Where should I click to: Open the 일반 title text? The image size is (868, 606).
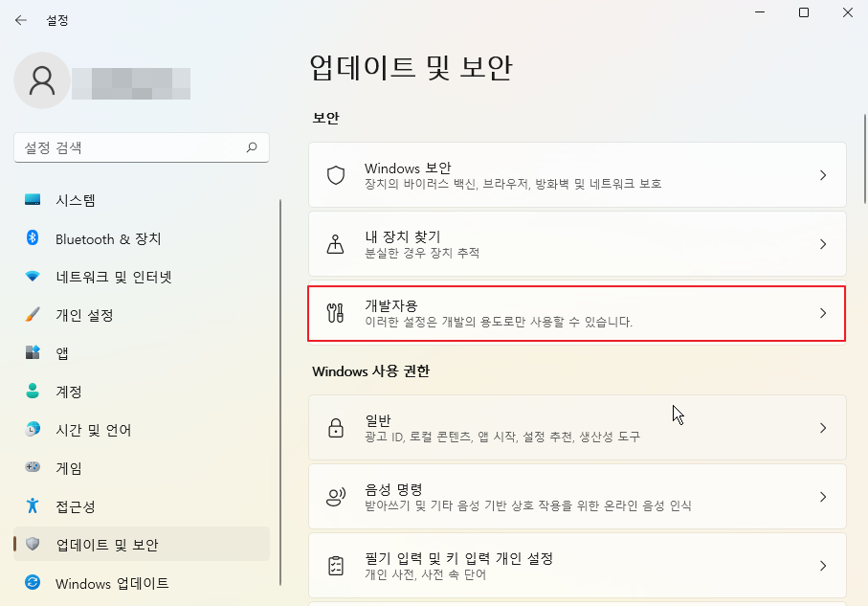click(x=378, y=420)
